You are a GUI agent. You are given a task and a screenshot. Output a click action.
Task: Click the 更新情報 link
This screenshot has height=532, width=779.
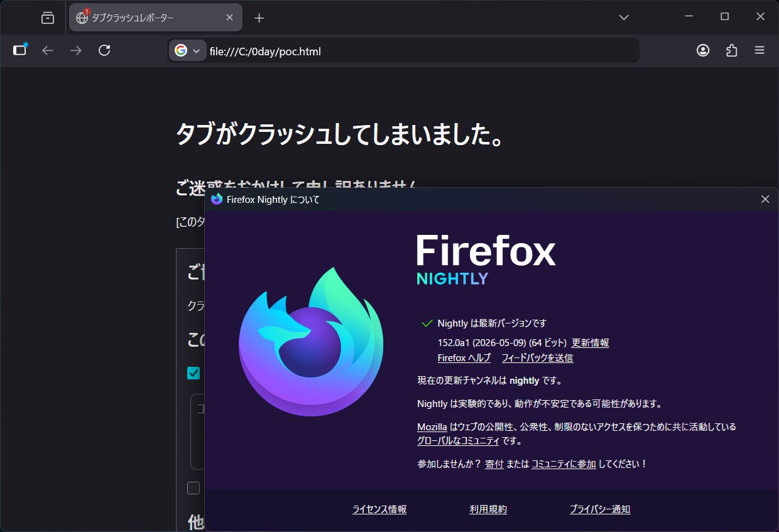click(590, 343)
